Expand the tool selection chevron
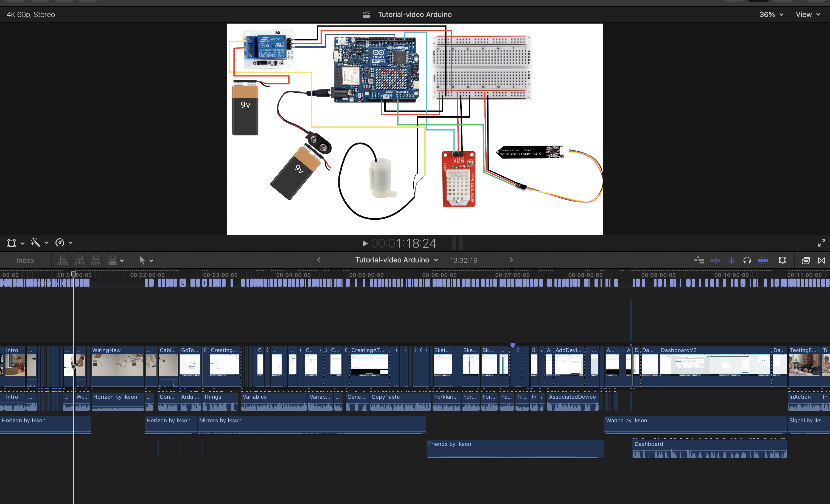Screen dimensions: 830x504 coord(151,261)
